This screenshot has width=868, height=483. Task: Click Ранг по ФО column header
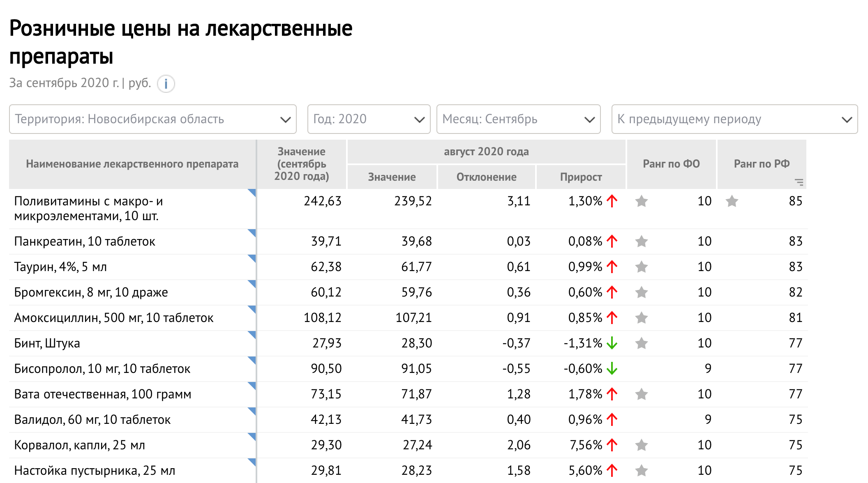[671, 164]
